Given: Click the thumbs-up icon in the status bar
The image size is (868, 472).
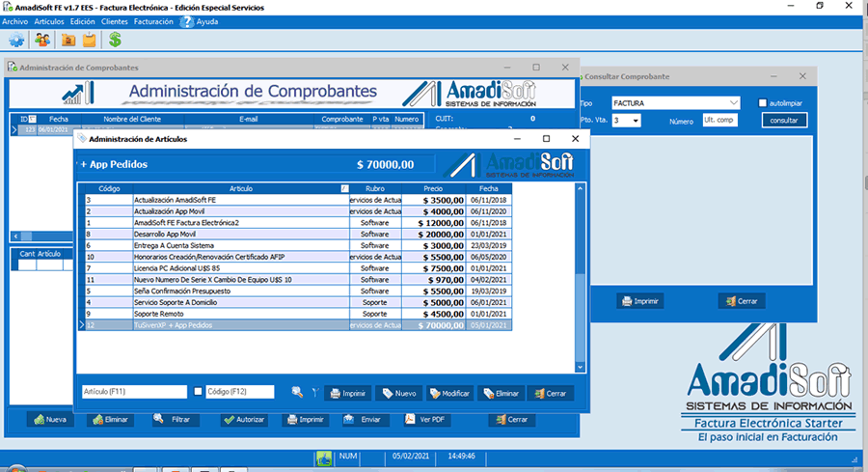Looking at the screenshot, I should (x=324, y=458).
